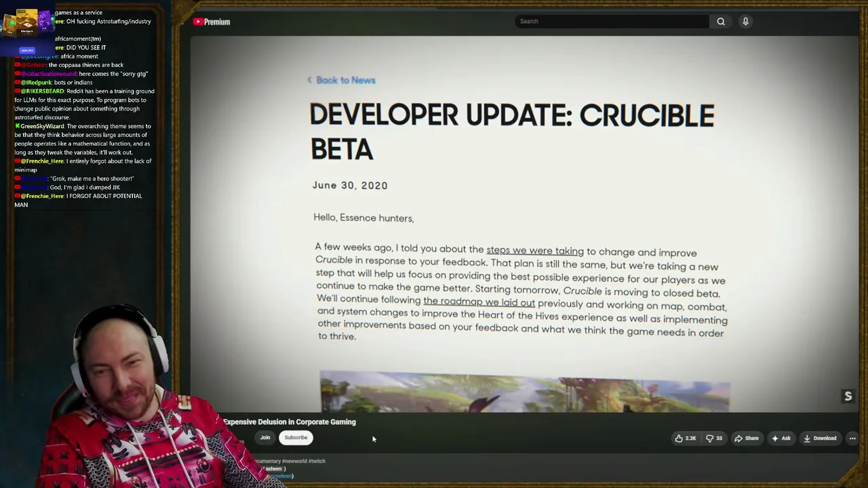Activate the voice search microphone icon
The width and height of the screenshot is (868, 488).
tap(745, 22)
